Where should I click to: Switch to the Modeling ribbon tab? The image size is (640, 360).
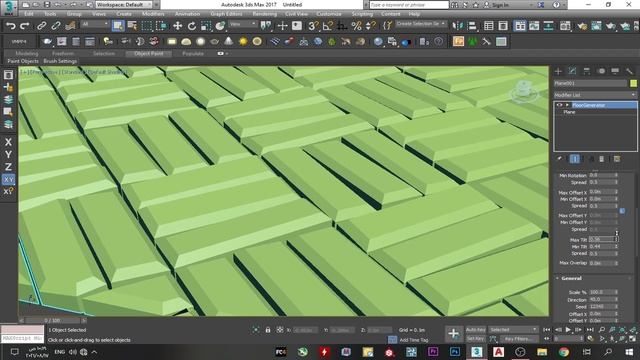pos(27,53)
